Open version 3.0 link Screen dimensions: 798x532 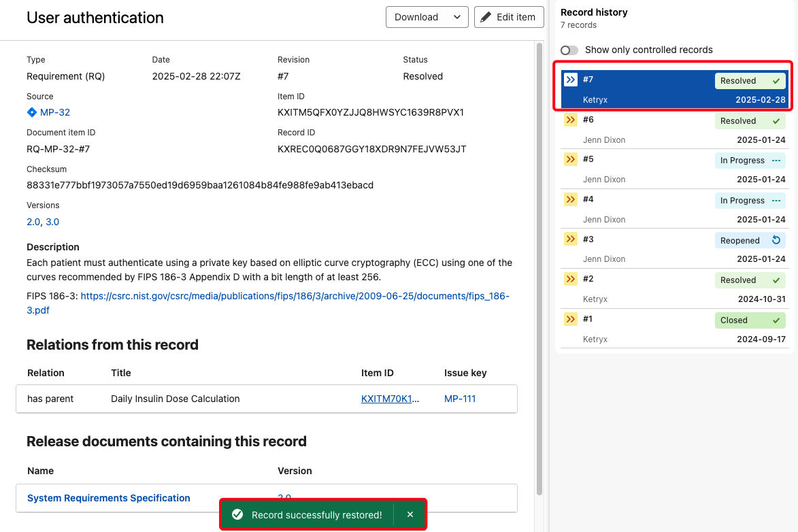tap(52, 222)
